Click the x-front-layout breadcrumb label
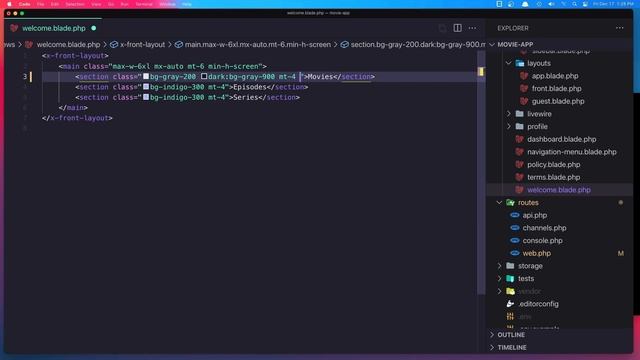Image resolution: width=640 pixels, height=360 pixels. (x=142, y=44)
